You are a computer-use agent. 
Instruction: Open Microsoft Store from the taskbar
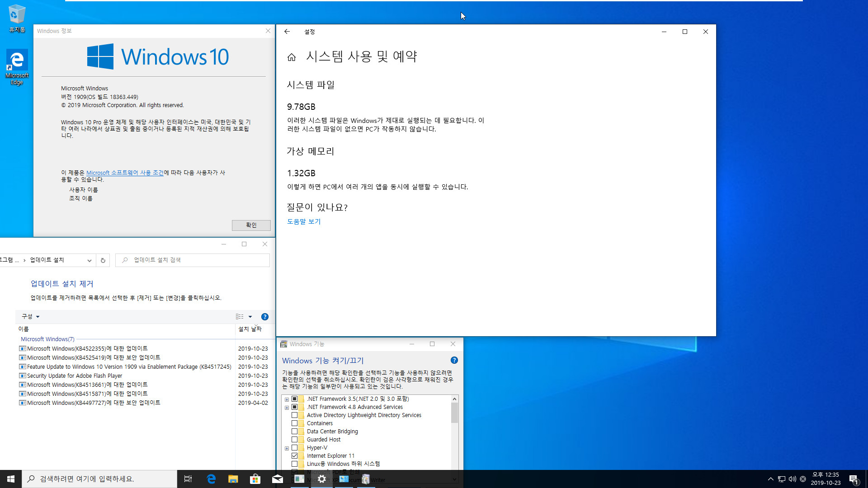[x=255, y=479]
